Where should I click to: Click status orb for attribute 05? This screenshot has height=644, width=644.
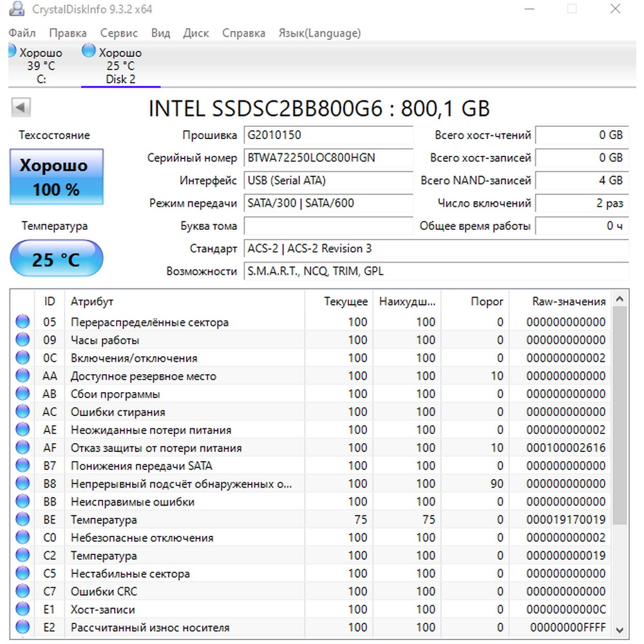pyautogui.click(x=23, y=321)
